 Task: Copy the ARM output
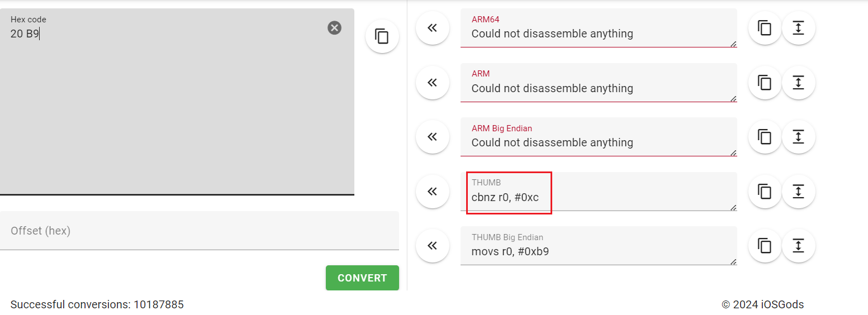(764, 83)
